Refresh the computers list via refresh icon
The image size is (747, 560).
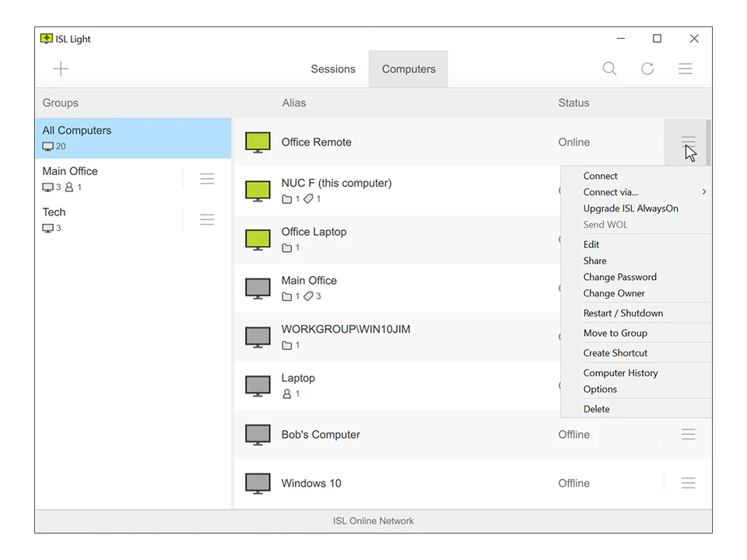(x=647, y=68)
